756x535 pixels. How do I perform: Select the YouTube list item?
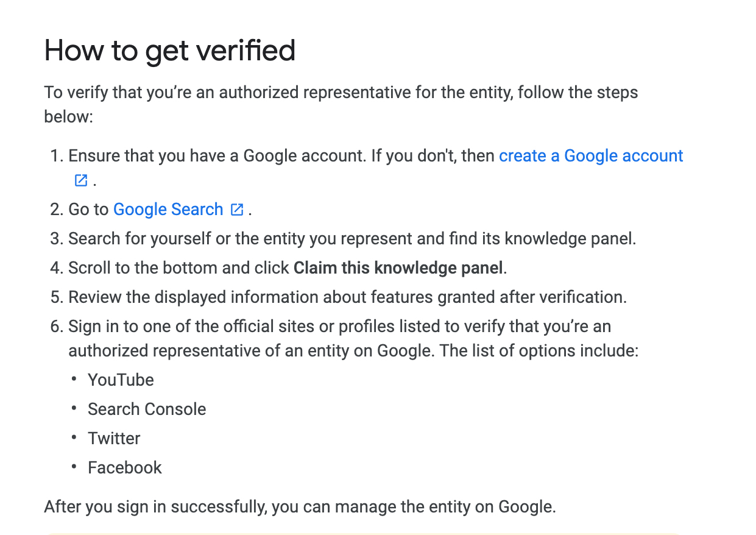coord(121,380)
